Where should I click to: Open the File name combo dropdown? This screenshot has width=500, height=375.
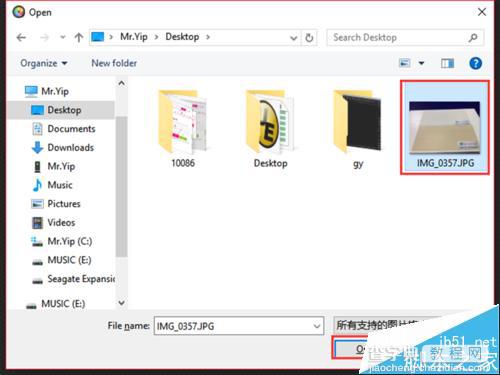tap(317, 326)
